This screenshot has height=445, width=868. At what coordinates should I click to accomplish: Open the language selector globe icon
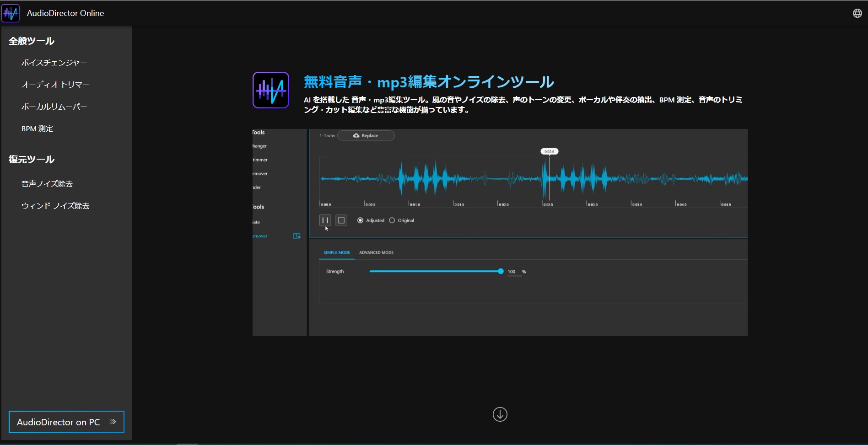click(x=857, y=13)
